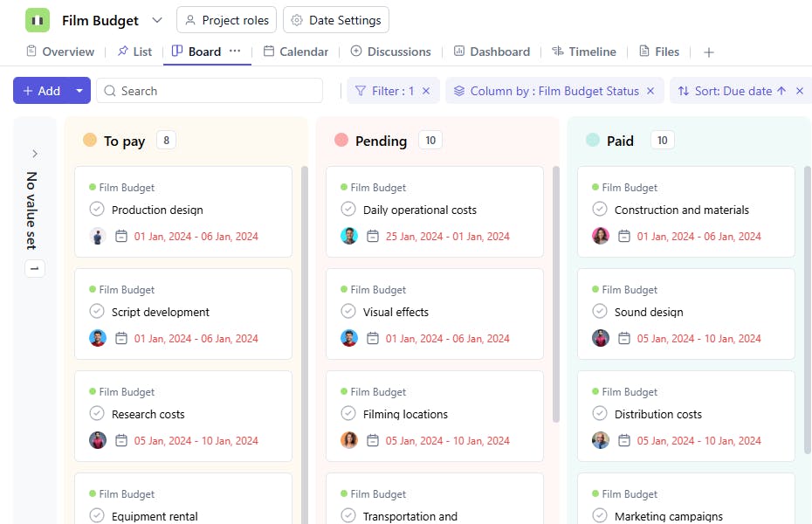
Task: Switch to the Overview tab
Action: pos(60,52)
